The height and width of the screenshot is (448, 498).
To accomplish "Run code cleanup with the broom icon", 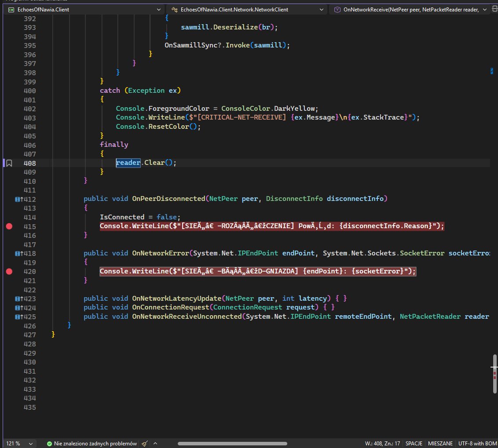I will pyautogui.click(x=145, y=444).
